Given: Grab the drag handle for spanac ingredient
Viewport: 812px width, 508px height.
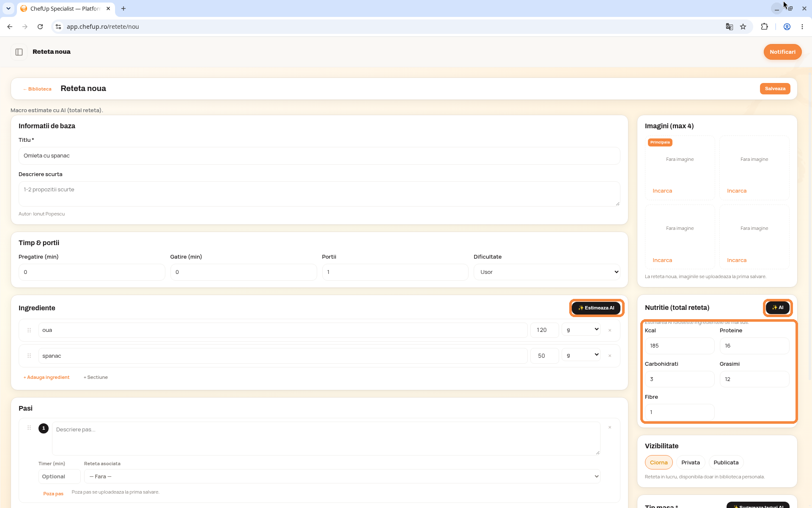Looking at the screenshot, I should [29, 356].
